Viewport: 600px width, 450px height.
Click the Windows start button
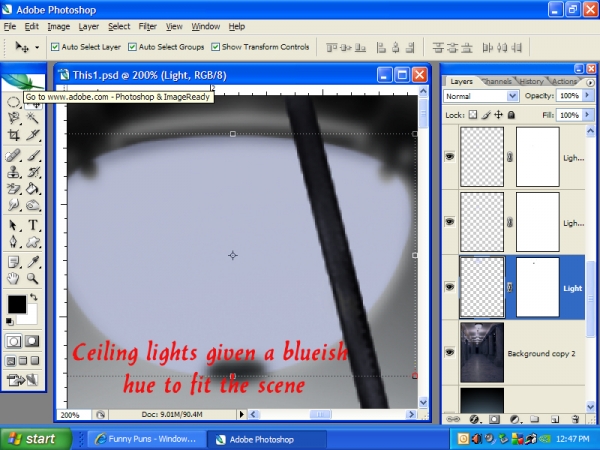(x=36, y=439)
